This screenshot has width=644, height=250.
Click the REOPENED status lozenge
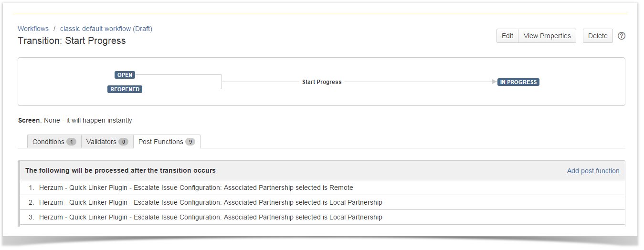coord(125,89)
